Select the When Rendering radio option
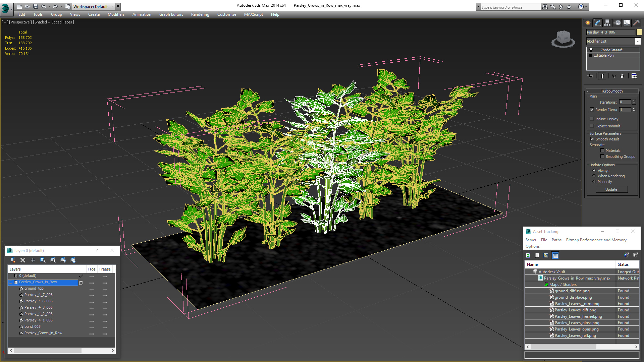 point(594,176)
